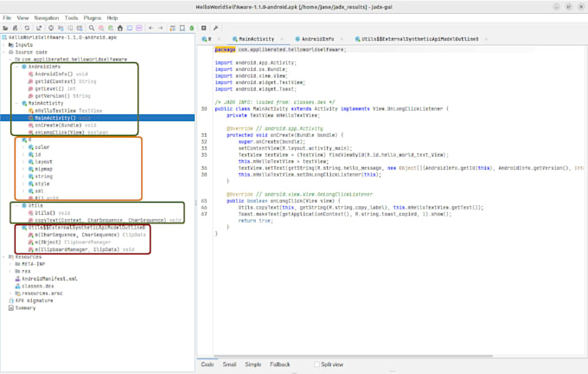Click the light blue square toolbar icon
Viewport: 588px width, 374px height.
point(130,29)
